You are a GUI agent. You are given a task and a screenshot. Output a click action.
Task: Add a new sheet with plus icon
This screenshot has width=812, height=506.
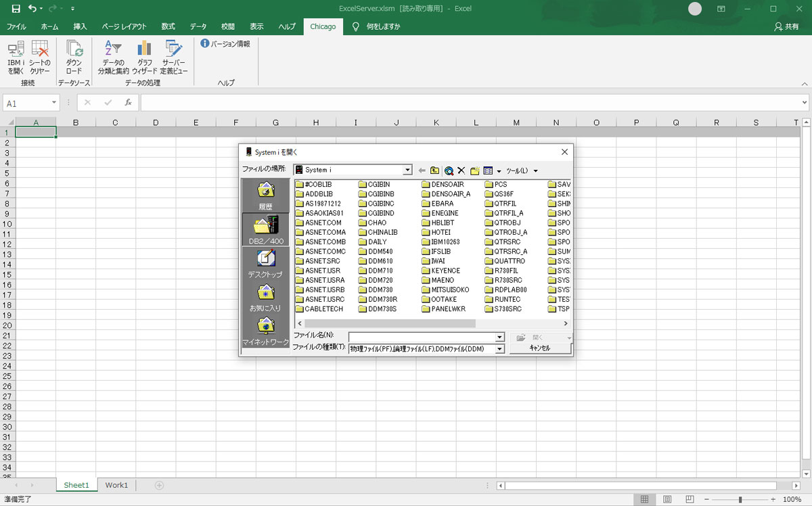(160, 485)
